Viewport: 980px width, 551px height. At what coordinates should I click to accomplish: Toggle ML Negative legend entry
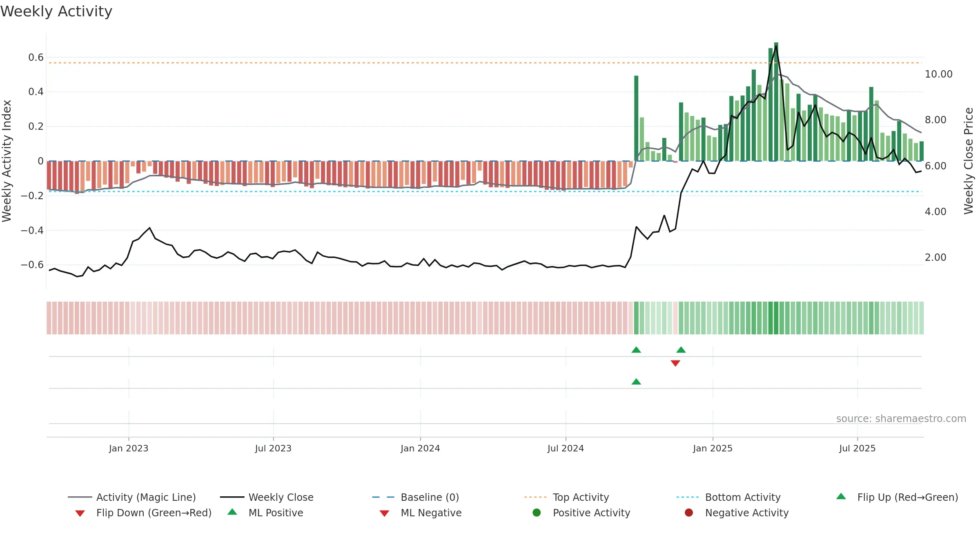click(x=421, y=513)
